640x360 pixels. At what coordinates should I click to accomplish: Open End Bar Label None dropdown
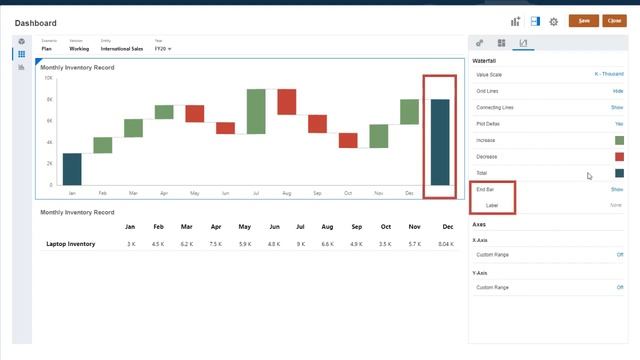point(616,205)
